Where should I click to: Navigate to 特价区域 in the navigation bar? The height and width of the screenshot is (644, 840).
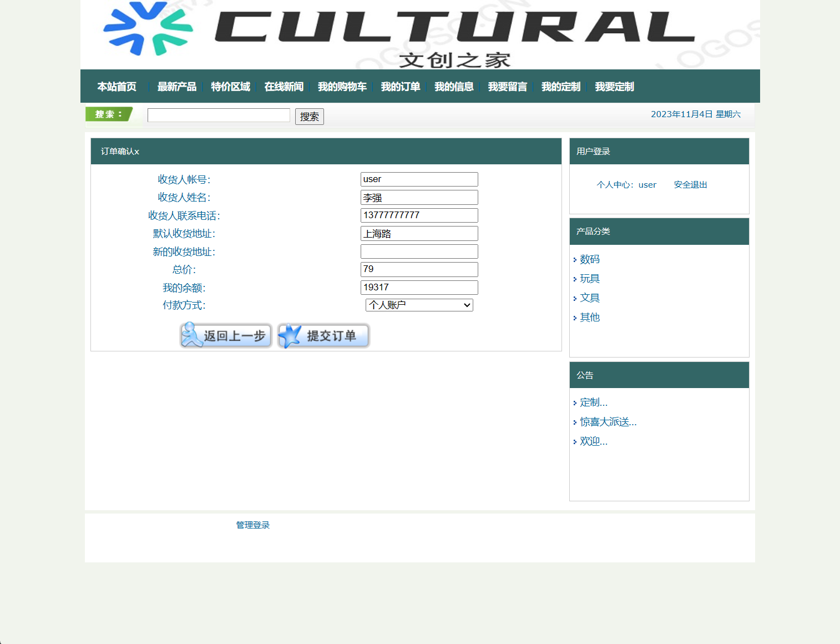point(230,87)
